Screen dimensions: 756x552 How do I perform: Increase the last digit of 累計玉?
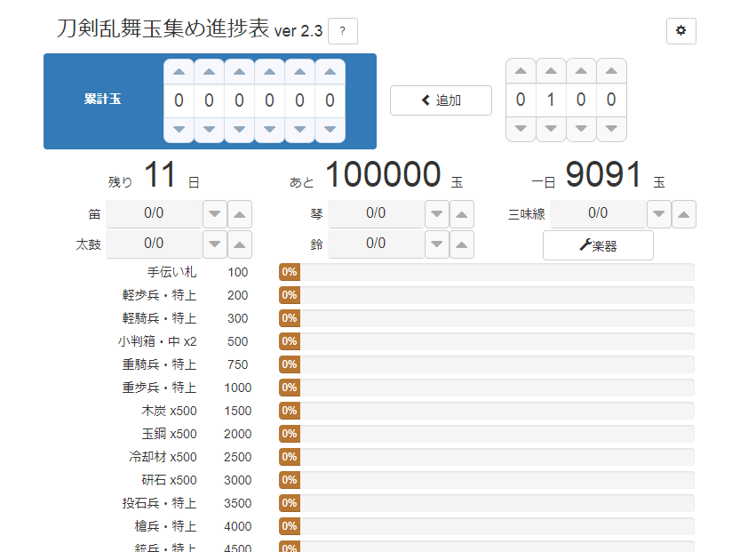(330, 72)
